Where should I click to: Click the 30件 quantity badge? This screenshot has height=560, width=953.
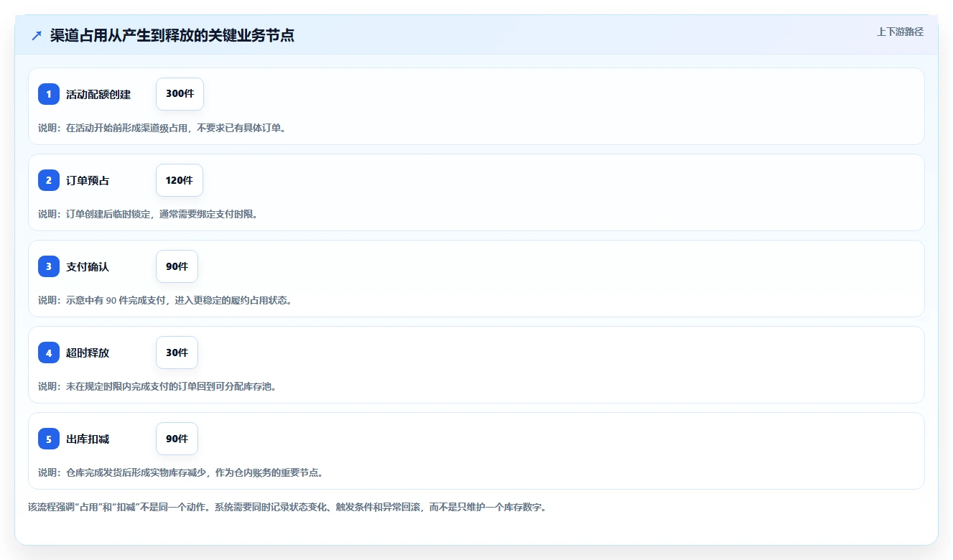177,353
